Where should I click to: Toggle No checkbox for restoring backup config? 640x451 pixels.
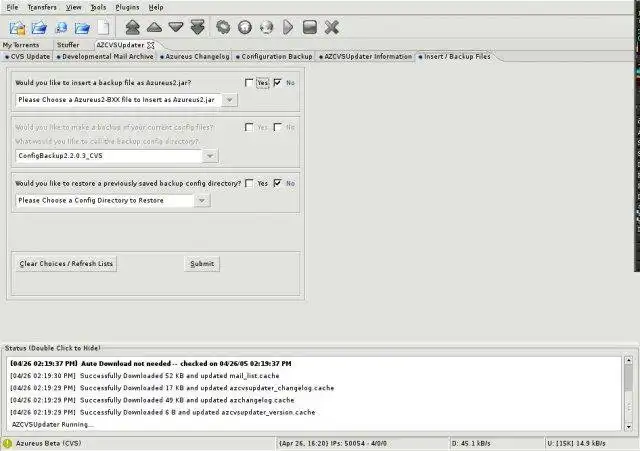[278, 183]
